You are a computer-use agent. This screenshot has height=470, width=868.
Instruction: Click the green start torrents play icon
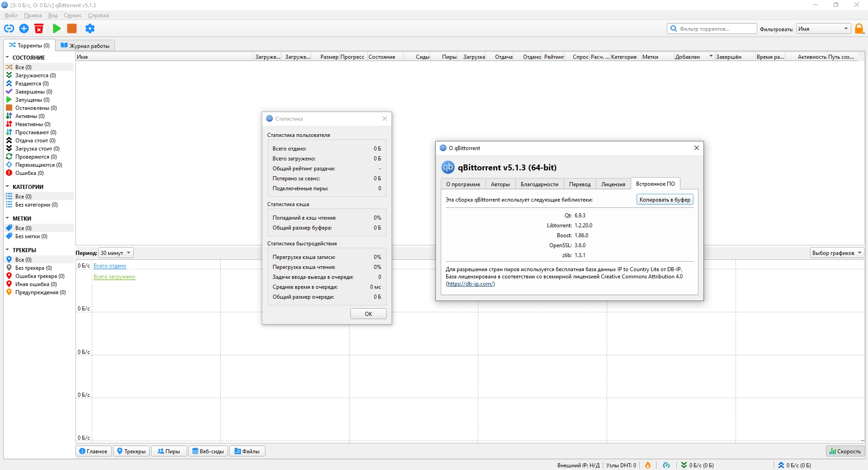point(57,28)
